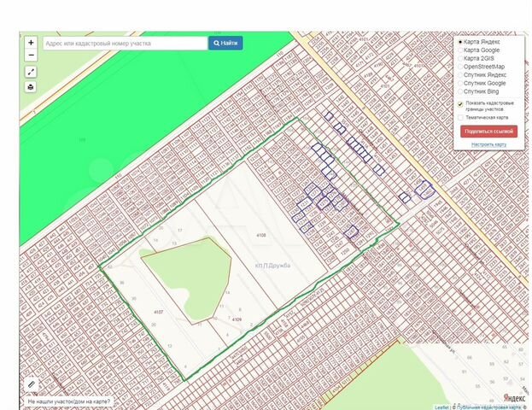Click the fullscreen expand map icon
This screenshot has height=410, width=532.
point(31,72)
